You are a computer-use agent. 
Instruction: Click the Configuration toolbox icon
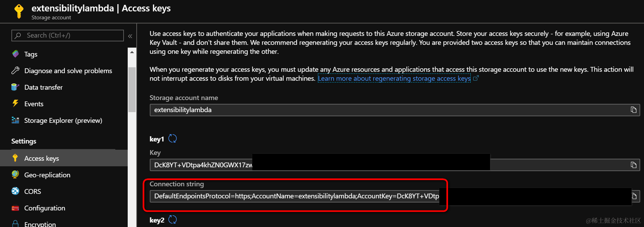coord(15,208)
